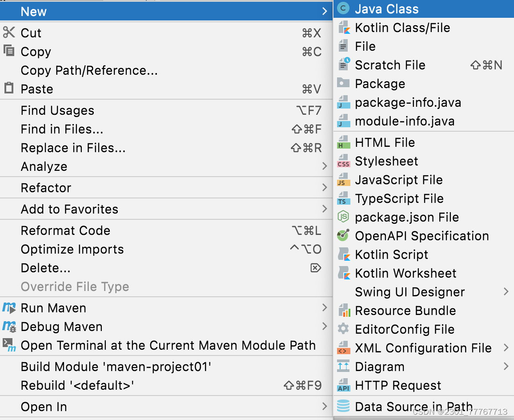
Task: Select the Run Maven icon
Action: (8, 307)
